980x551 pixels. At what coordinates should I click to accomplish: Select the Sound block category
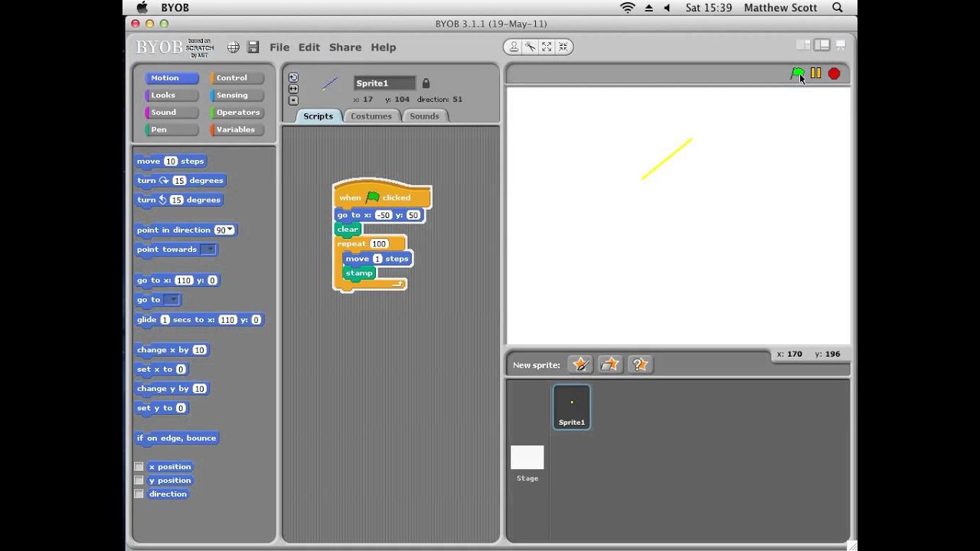tap(171, 112)
